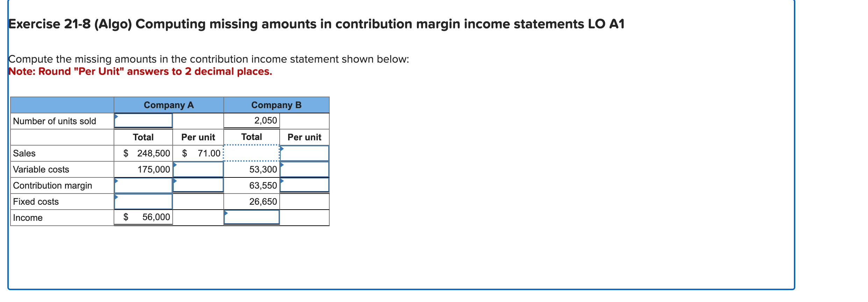This screenshot has height=302, width=868.
Task: Select the Sales Per unit input for Company B
Action: click(304, 153)
